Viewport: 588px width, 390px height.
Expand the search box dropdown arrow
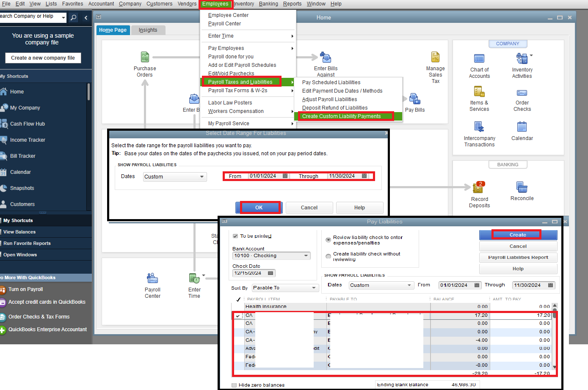point(63,17)
